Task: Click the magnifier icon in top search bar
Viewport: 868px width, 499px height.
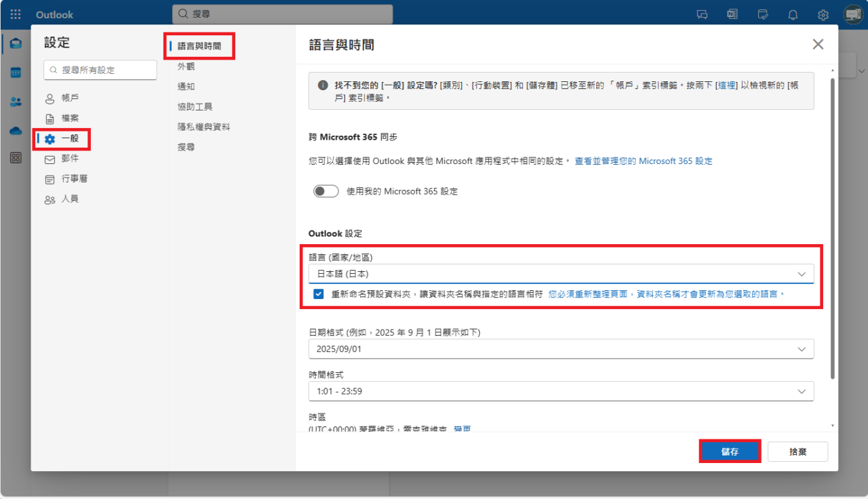Action: click(183, 14)
